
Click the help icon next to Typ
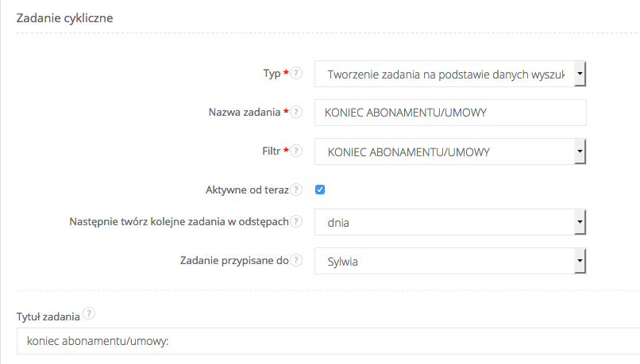click(x=296, y=74)
